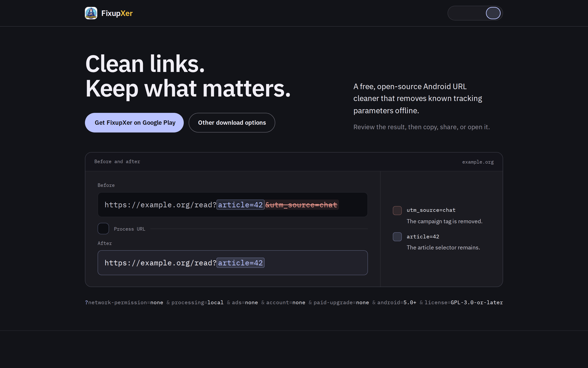Click the FixupXer wizard logo icon
Screen dimensions: 588x368
[x=91, y=13]
